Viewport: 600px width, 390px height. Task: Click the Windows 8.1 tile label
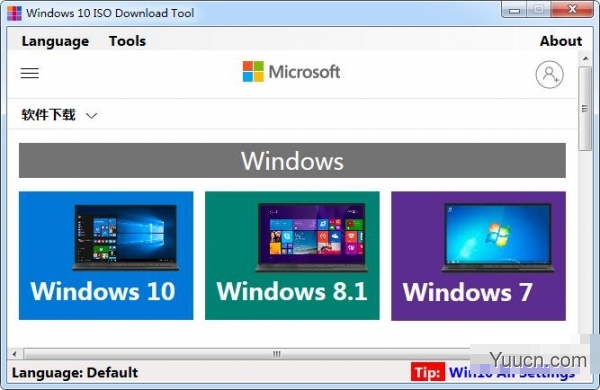pyautogui.click(x=292, y=291)
